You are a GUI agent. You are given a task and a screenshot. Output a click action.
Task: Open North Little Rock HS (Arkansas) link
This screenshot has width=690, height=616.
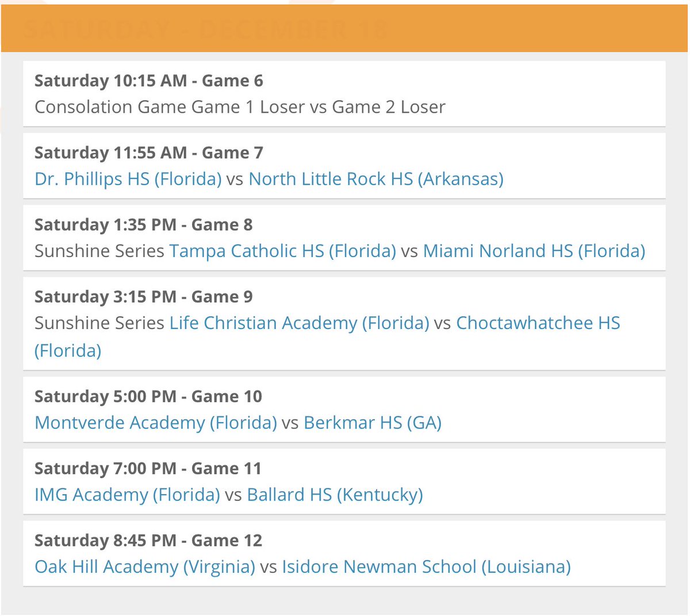coord(376,179)
